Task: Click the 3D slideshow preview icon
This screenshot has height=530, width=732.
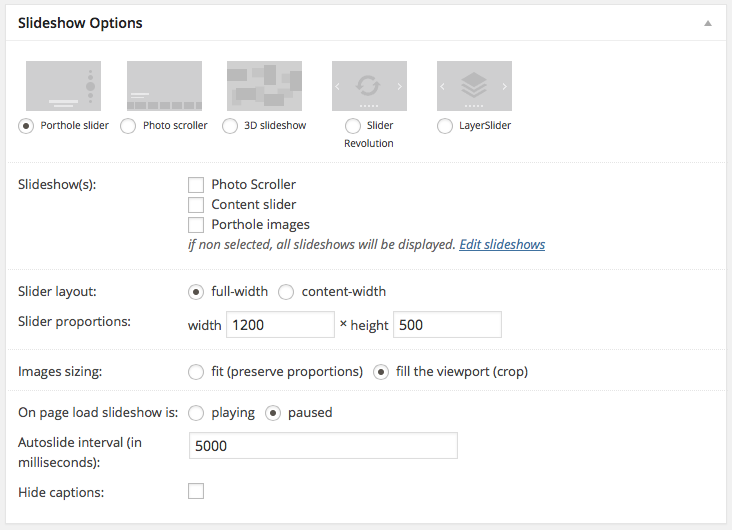Action: pos(264,86)
